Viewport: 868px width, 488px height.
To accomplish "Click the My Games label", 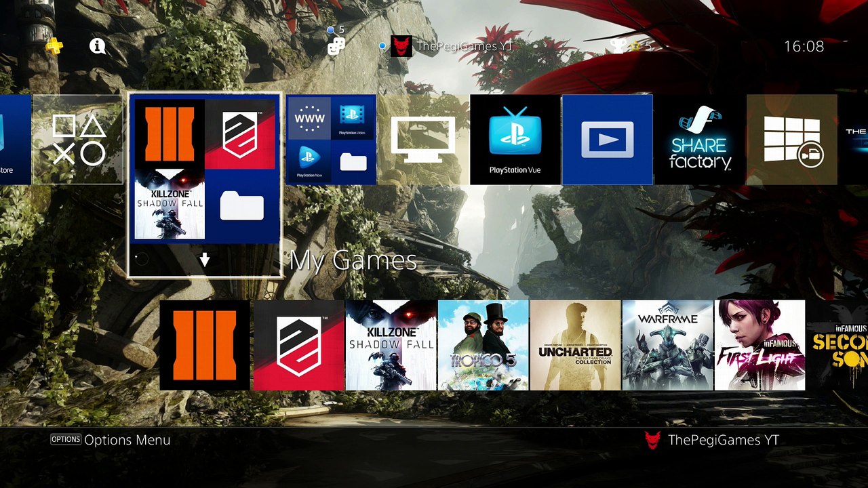I will (x=353, y=261).
